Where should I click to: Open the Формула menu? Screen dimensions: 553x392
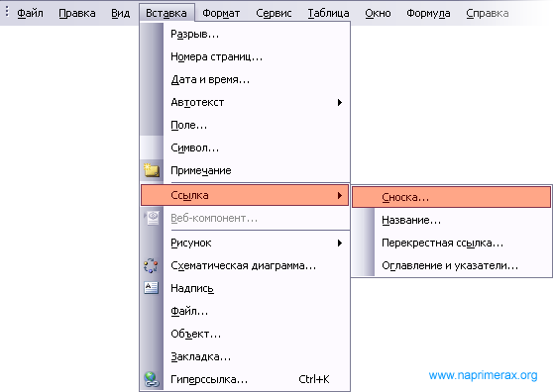(428, 13)
